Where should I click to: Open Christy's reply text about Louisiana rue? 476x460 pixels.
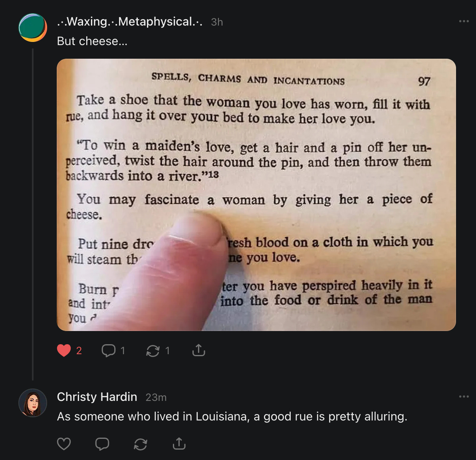pos(232,416)
